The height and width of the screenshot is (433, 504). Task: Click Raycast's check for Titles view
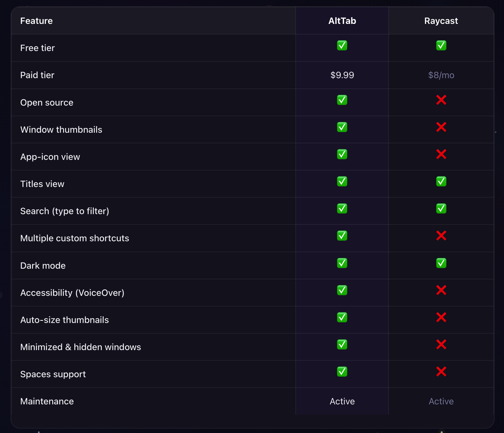pyautogui.click(x=441, y=181)
